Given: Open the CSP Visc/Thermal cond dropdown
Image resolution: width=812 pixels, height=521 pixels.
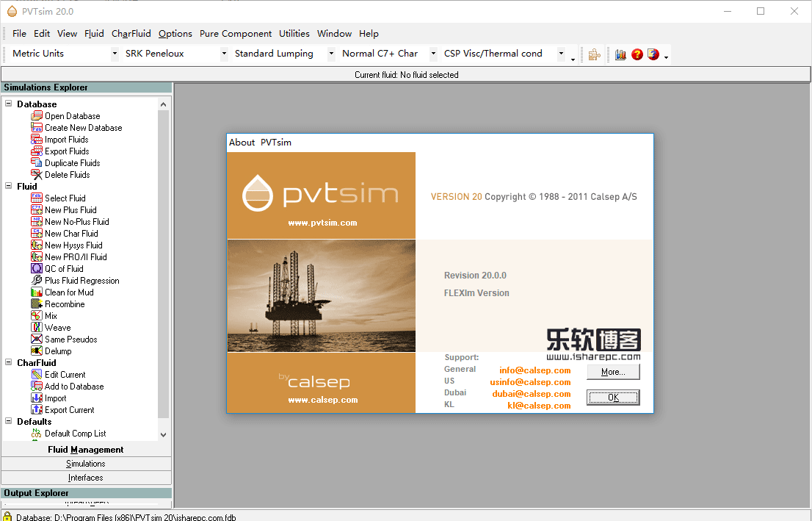Looking at the screenshot, I should coord(561,54).
